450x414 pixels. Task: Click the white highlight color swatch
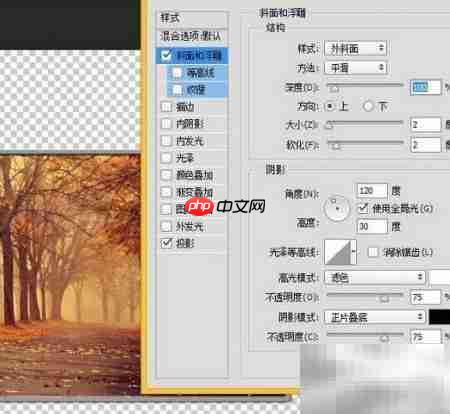[x=440, y=277]
